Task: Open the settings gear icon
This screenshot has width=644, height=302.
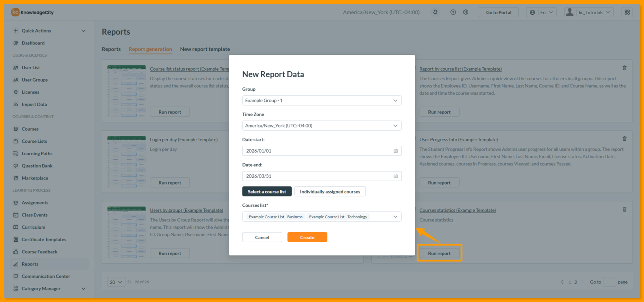Action: (466, 12)
